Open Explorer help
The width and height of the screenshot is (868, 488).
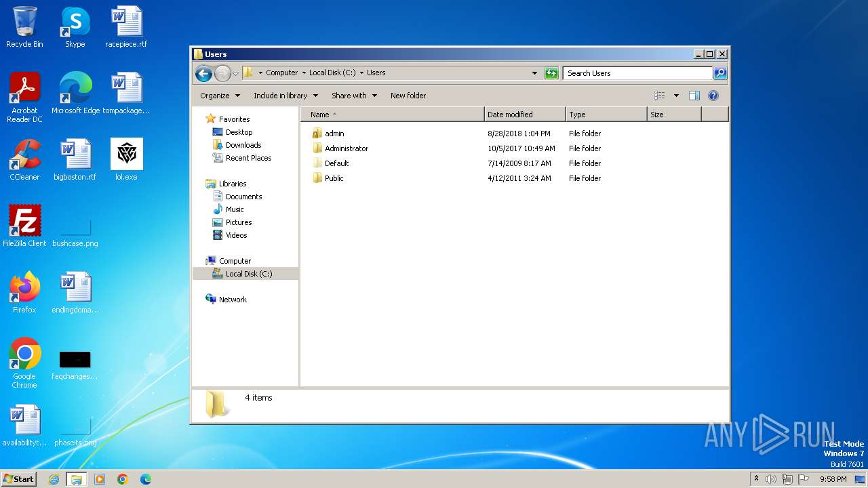713,96
